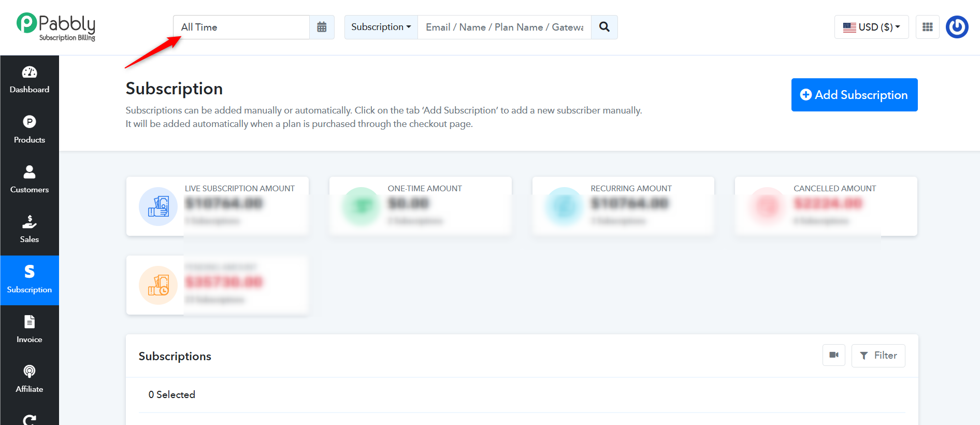The image size is (980, 425).
Task: Expand the Subscription search type dropdown
Action: tap(381, 27)
